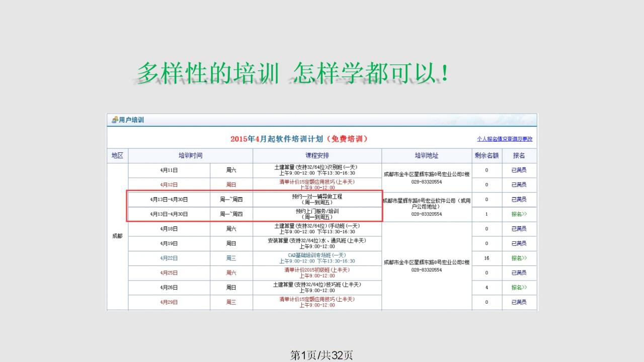644x362 pixels.
Task: Click the 用户培训 panel icon
Action: pyautogui.click(x=115, y=120)
